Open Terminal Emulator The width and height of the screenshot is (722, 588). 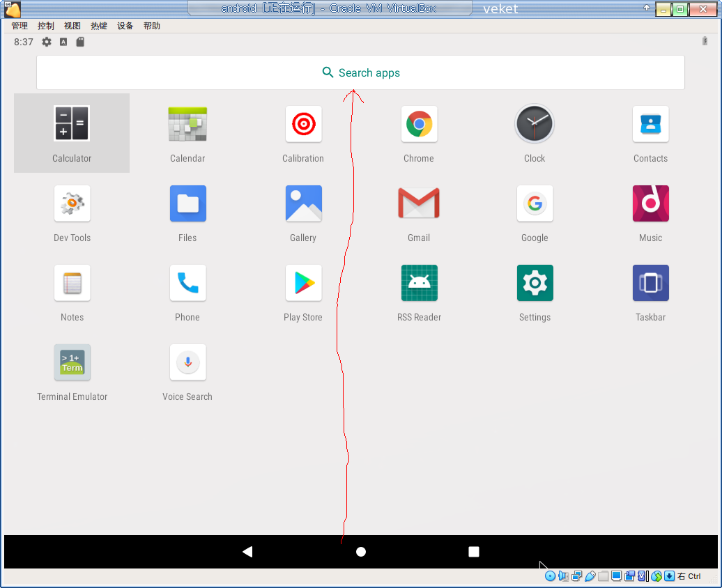(72, 371)
